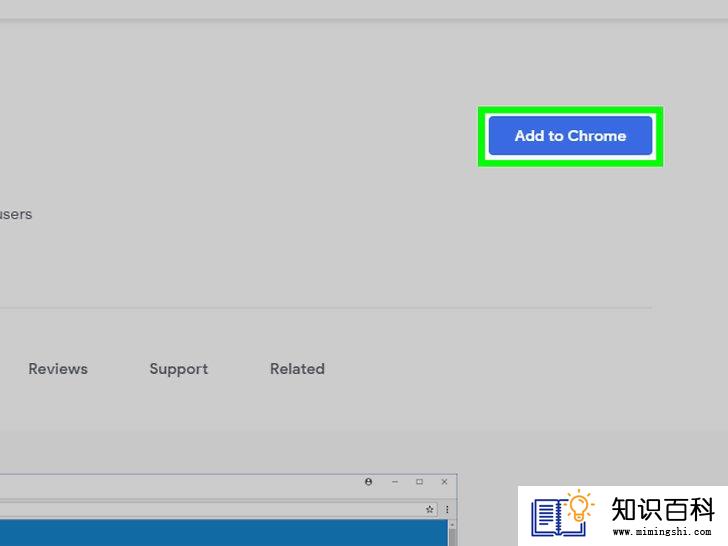The width and height of the screenshot is (728, 546).
Task: Click the Add to Chrome button
Action: (570, 136)
